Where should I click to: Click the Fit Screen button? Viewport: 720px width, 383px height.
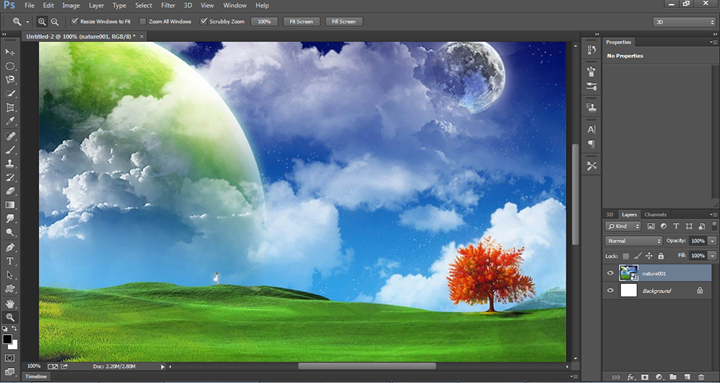click(x=301, y=22)
